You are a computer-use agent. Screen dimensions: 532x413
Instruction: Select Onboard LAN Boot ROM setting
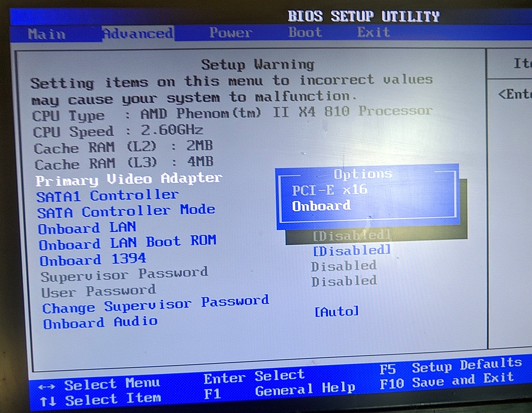(128, 242)
